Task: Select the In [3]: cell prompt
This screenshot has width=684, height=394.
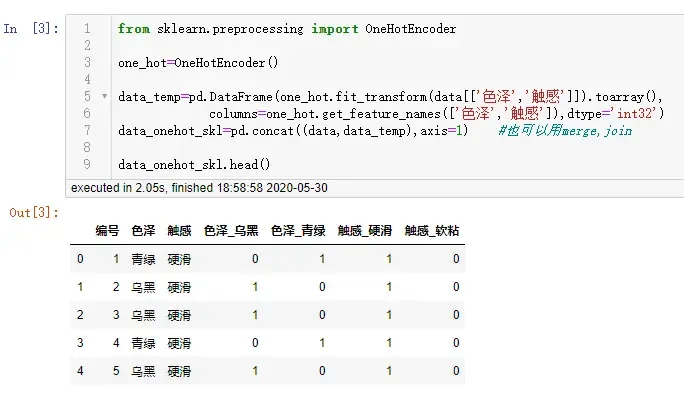Action: pyautogui.click(x=31, y=29)
